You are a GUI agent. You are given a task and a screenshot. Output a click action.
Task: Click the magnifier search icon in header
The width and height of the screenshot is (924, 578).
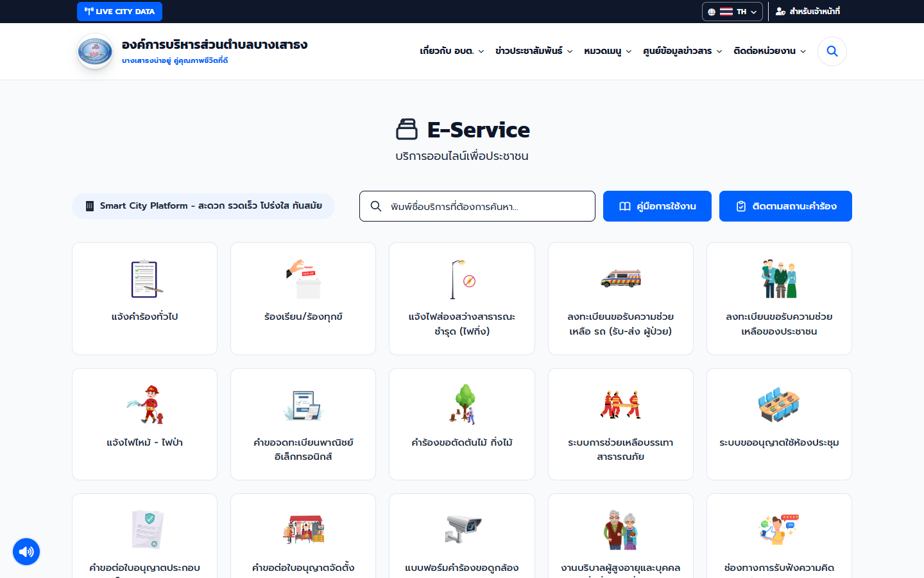[x=832, y=51]
